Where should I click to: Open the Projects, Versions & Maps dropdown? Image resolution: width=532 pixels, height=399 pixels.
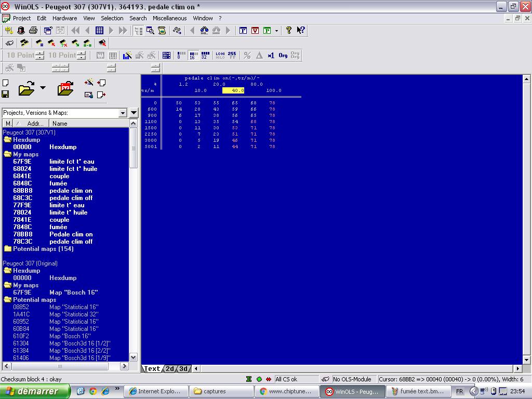pos(123,113)
